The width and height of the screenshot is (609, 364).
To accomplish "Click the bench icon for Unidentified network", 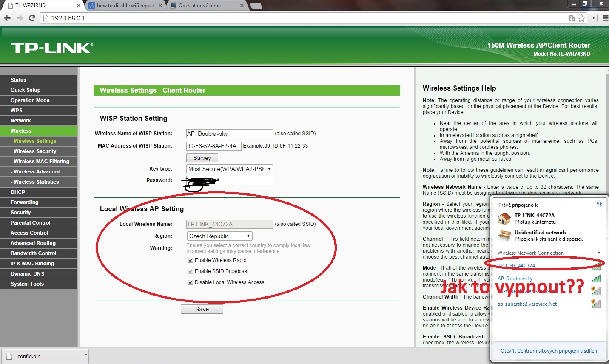I will point(504,235).
